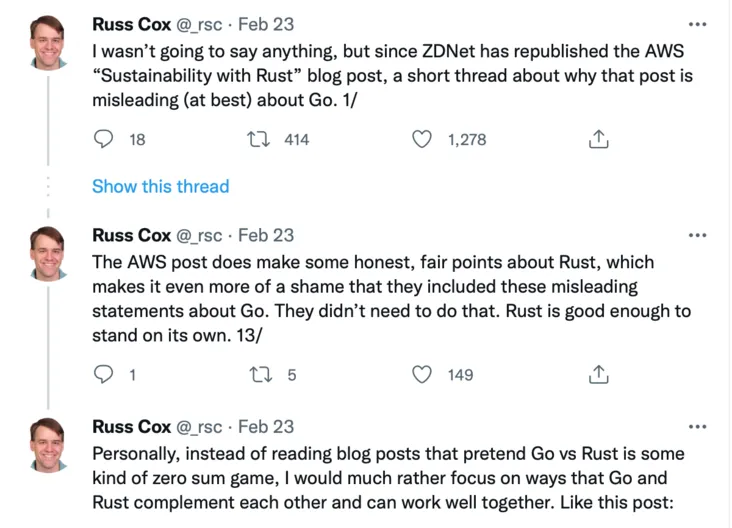The width and height of the screenshot is (732, 528).
Task: Share the tweet ending in 13/
Action: pyautogui.click(x=599, y=374)
